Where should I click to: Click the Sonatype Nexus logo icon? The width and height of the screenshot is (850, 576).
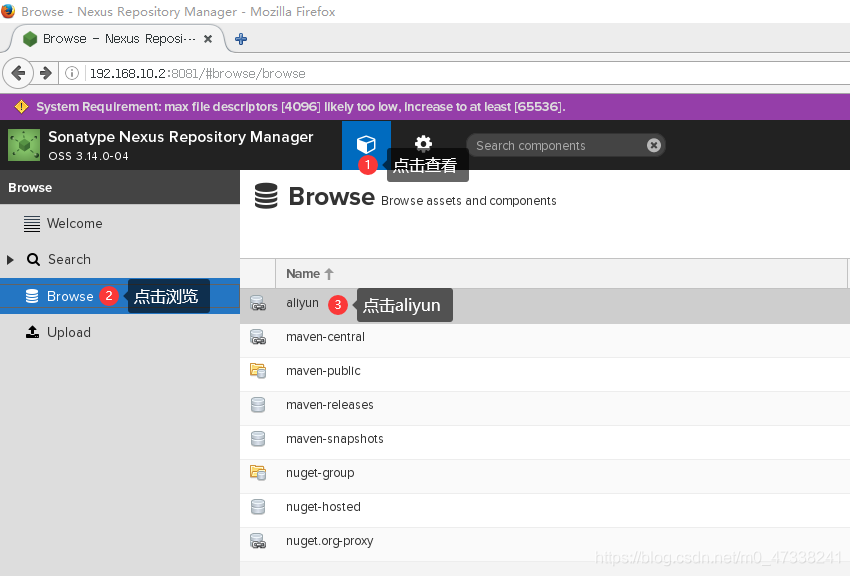point(24,145)
